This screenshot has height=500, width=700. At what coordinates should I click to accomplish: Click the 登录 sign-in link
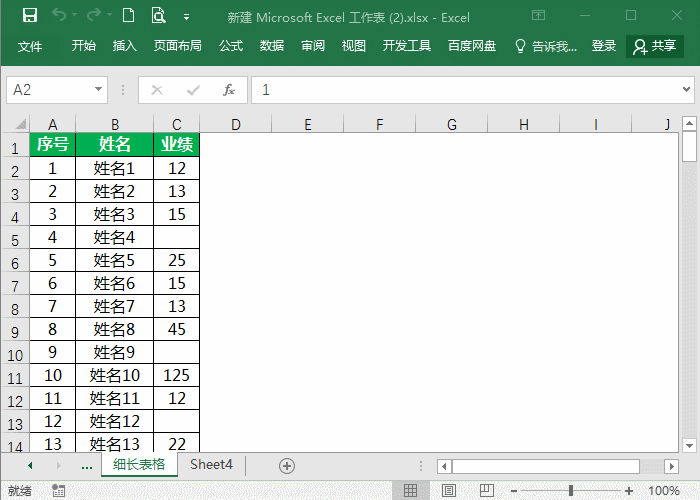point(604,46)
